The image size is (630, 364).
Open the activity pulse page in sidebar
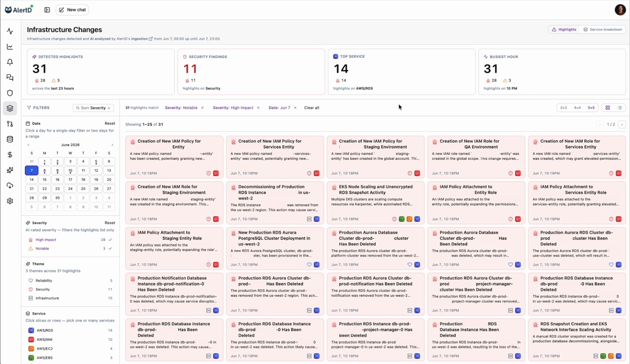click(x=10, y=31)
